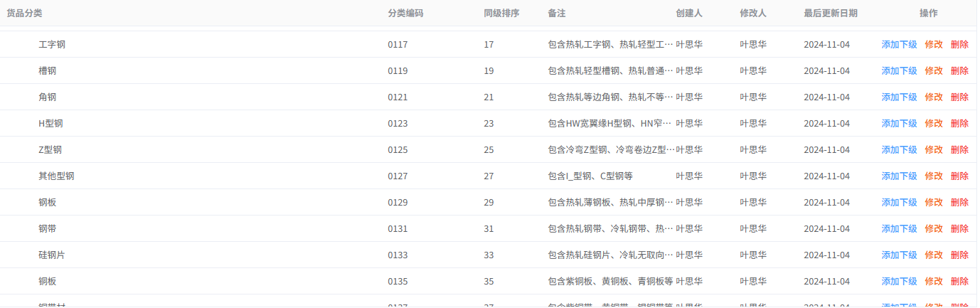Click 修改 for 铜板 row
Viewport: 980px width, 308px height.
pos(934,281)
